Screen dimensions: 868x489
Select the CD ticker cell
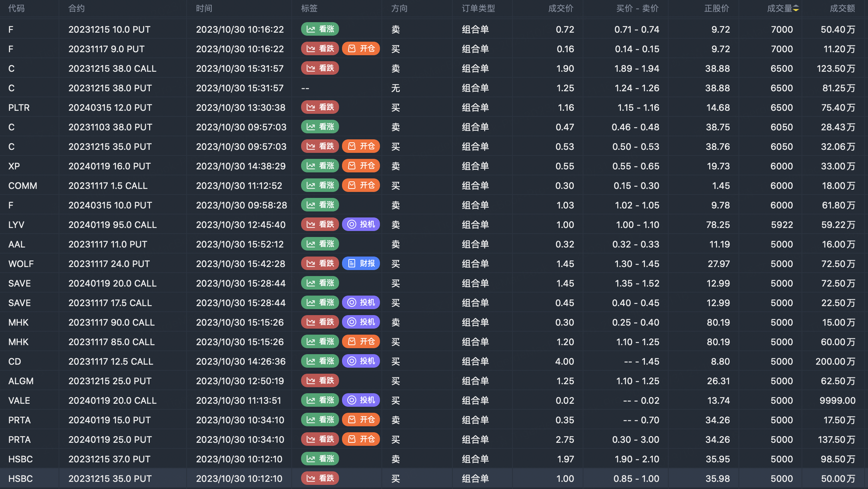tap(15, 361)
